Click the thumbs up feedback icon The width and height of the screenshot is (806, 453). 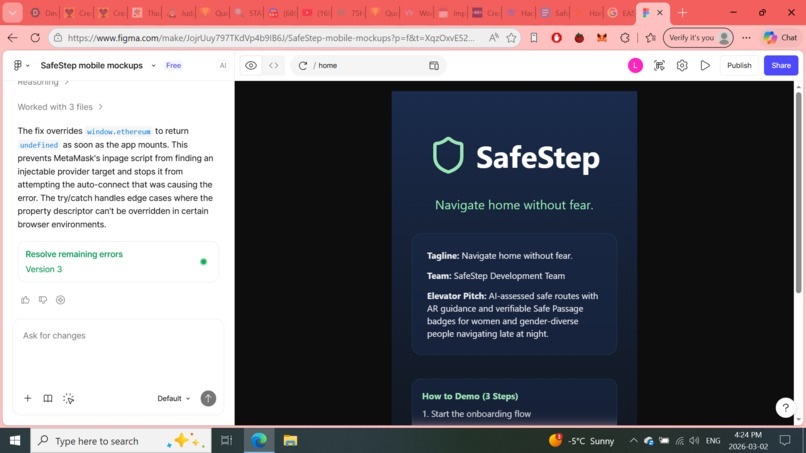click(25, 300)
